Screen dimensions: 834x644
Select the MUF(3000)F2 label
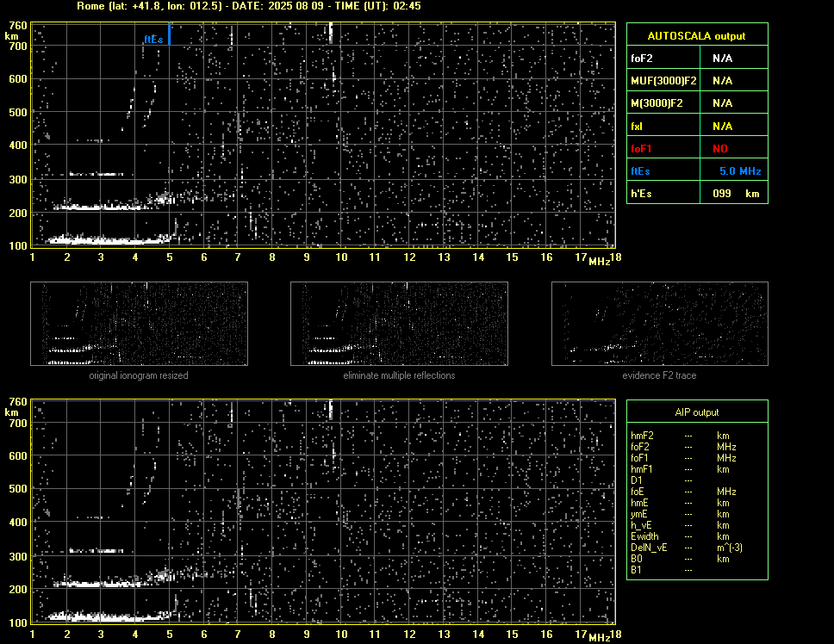[x=663, y=81]
